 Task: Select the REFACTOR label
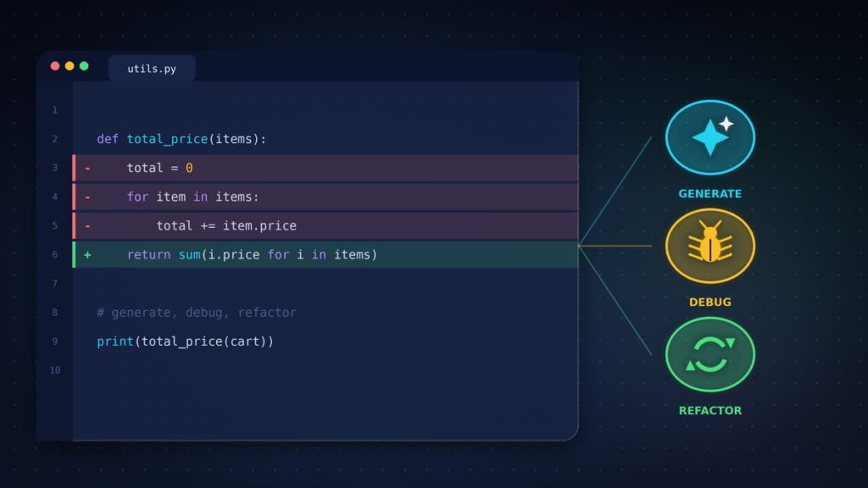click(x=710, y=411)
